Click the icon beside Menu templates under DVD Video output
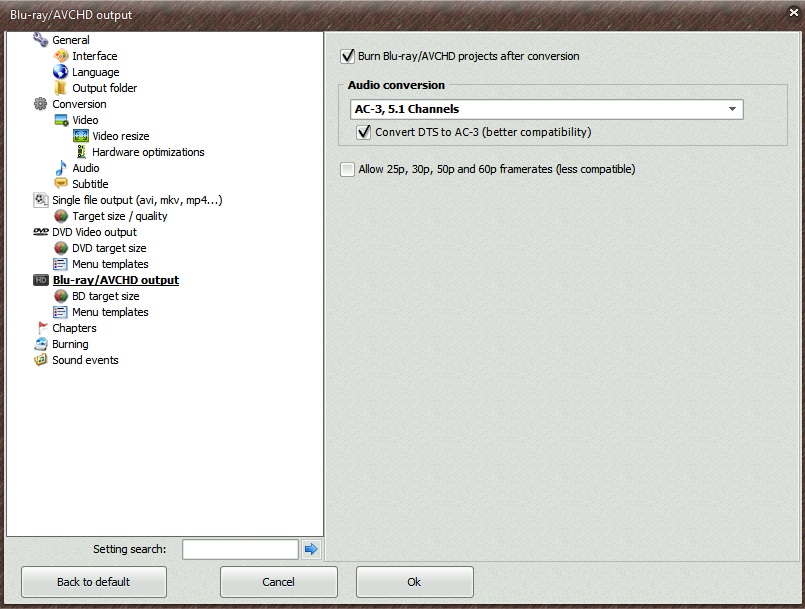The width and height of the screenshot is (805, 609). click(60, 264)
